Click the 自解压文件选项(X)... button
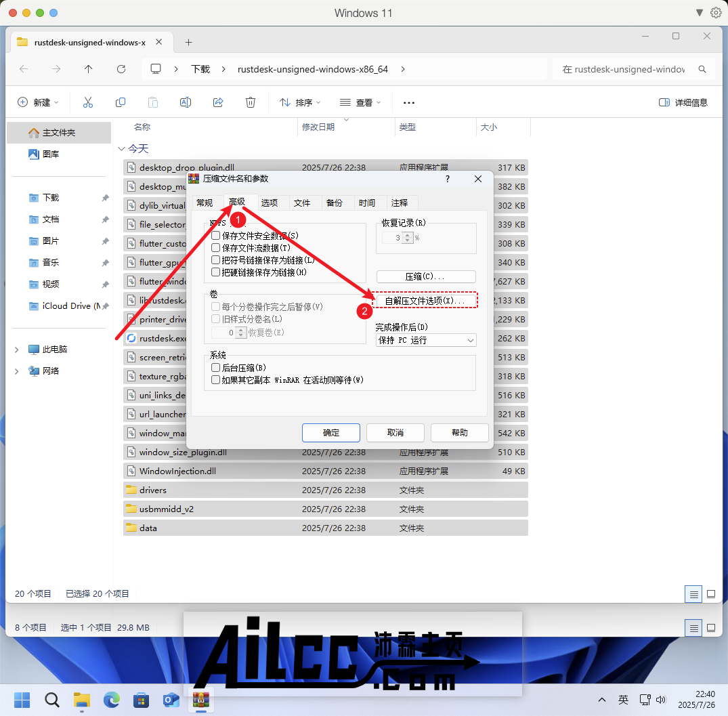728x716 pixels. tap(426, 301)
